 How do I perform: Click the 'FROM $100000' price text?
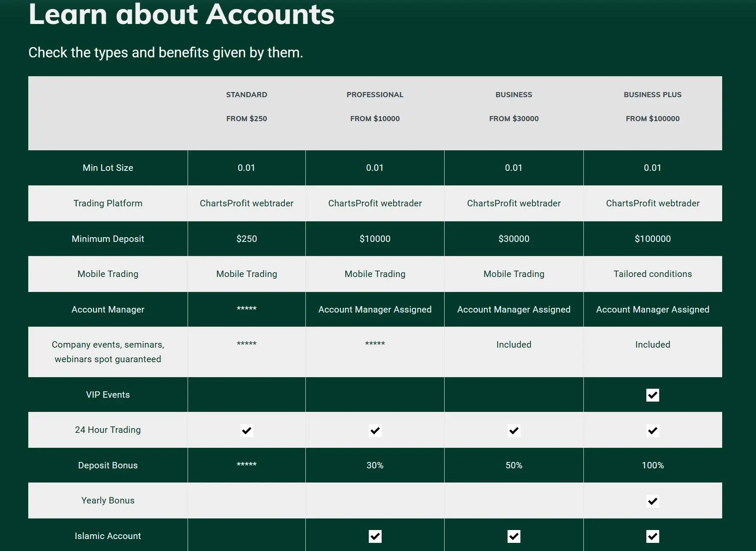click(x=652, y=119)
